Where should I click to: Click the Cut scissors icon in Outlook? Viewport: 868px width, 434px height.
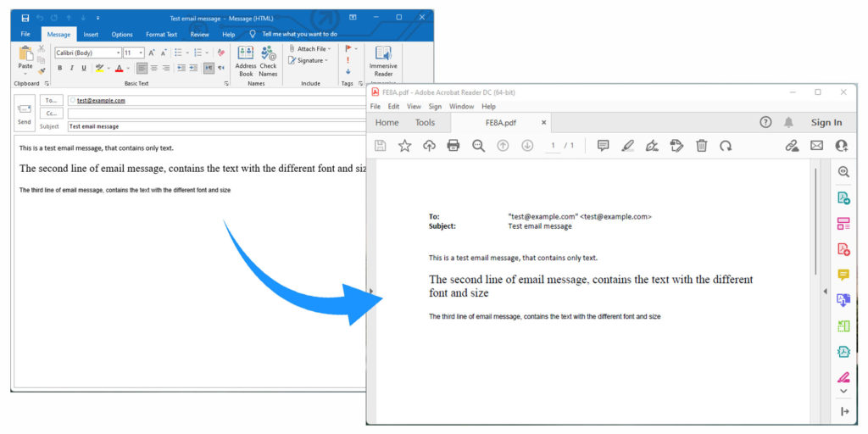point(41,49)
